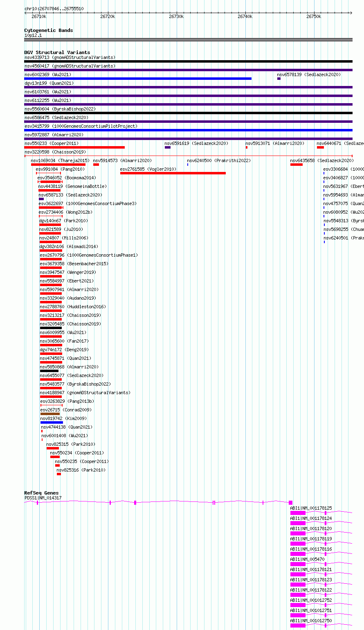Select nsv5483577 (ByrskaBishop2022) variant
The image size is (364, 630).
click(75, 384)
